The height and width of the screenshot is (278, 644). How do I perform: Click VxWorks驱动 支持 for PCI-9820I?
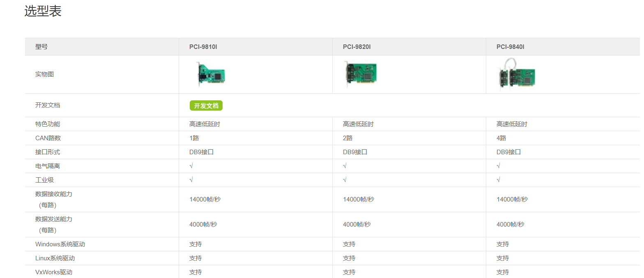(349, 272)
